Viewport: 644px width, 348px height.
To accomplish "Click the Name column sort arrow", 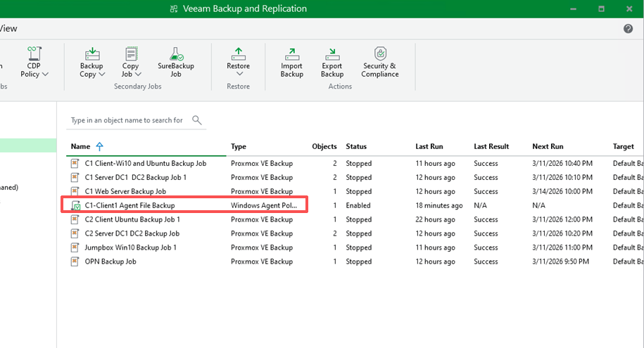I will (99, 146).
